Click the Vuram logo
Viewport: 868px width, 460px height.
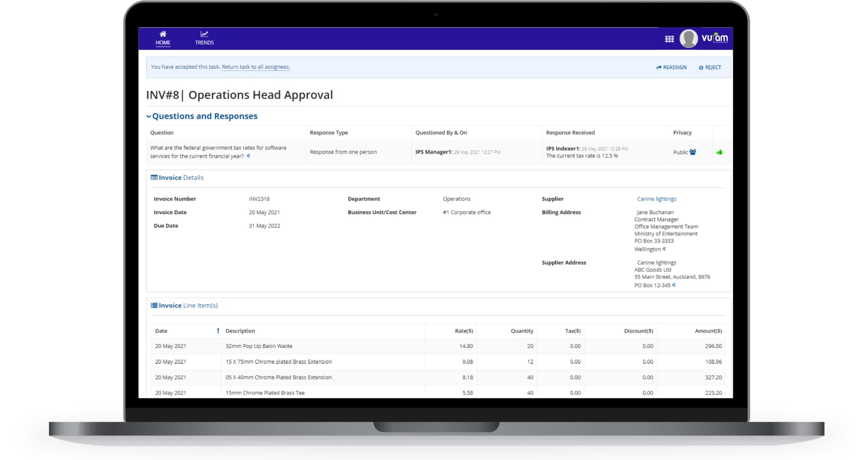tap(715, 38)
